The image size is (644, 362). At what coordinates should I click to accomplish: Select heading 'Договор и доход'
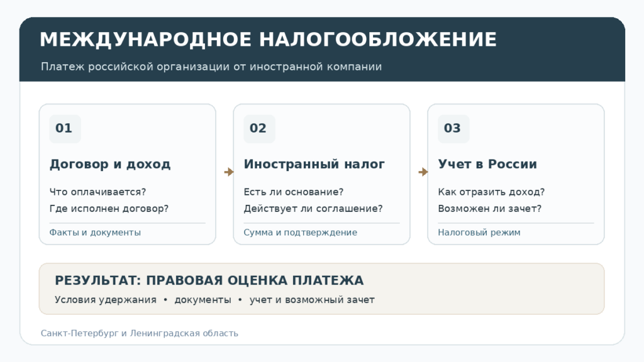click(110, 164)
